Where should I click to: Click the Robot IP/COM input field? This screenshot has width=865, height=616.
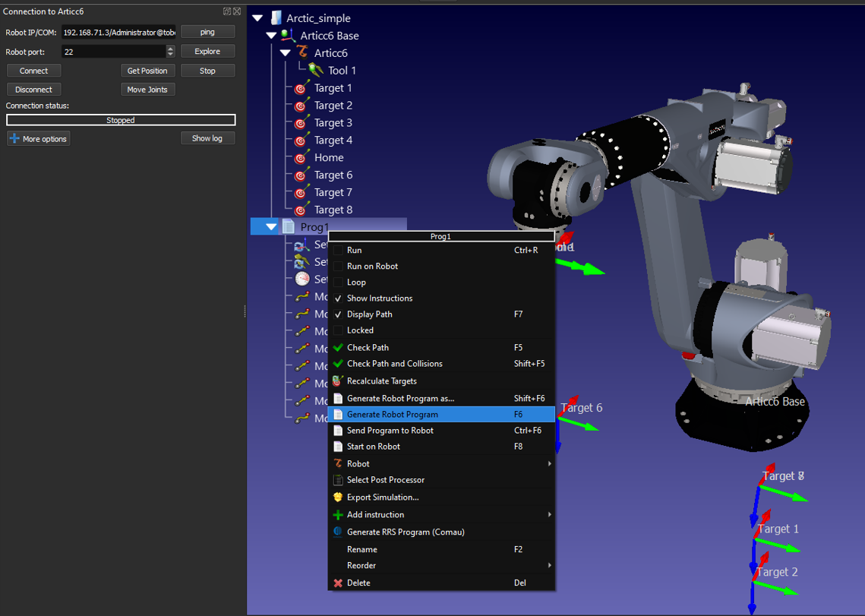(118, 31)
